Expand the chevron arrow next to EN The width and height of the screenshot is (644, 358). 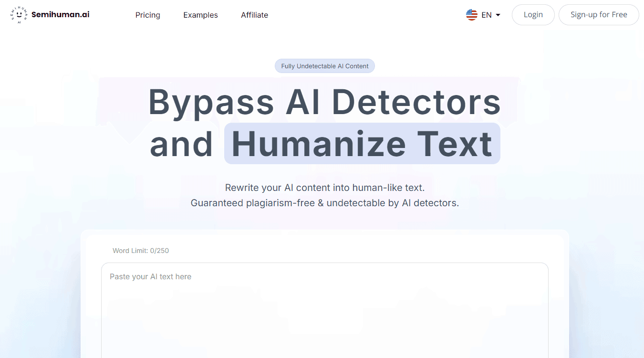click(x=498, y=15)
